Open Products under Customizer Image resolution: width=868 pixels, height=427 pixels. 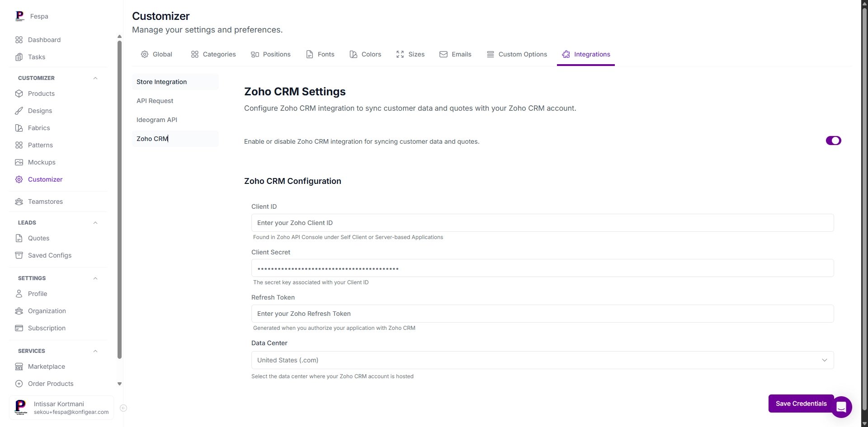click(x=41, y=94)
